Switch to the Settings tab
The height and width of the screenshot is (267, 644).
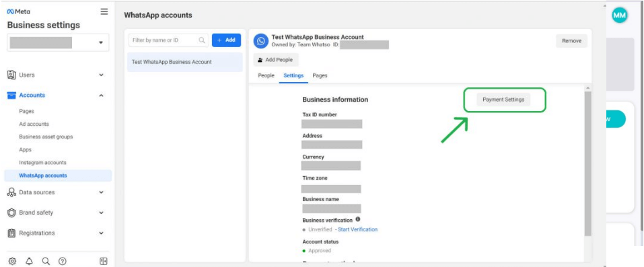click(x=293, y=75)
